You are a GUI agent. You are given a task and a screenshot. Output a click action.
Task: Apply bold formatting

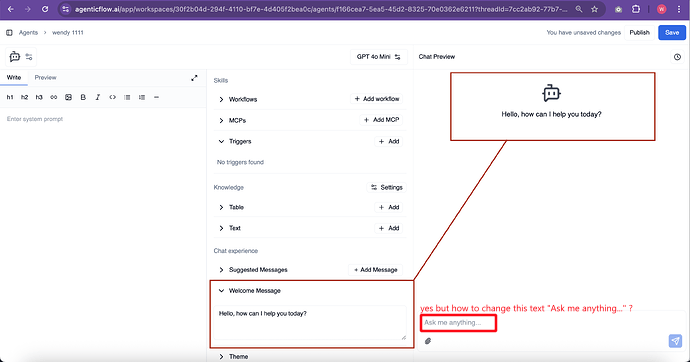tap(83, 97)
